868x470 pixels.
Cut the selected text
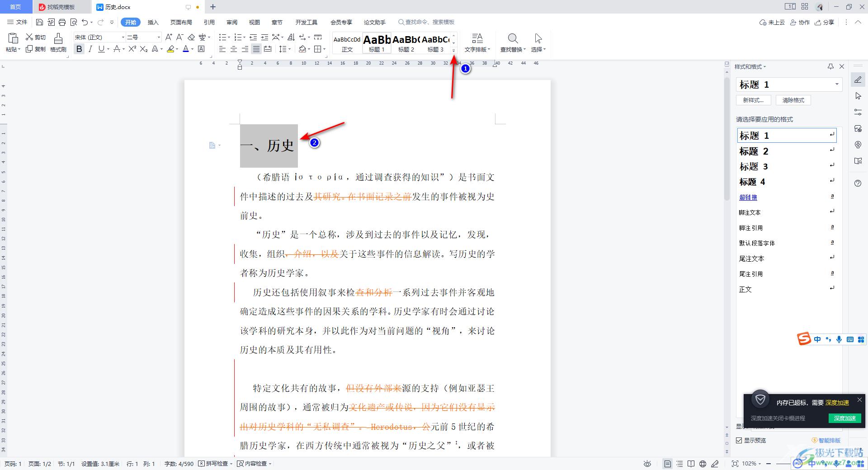point(36,37)
